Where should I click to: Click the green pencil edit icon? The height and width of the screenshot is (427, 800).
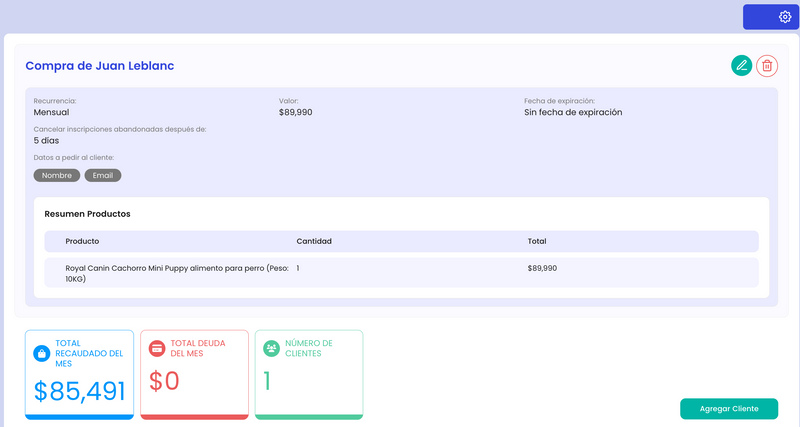(741, 66)
